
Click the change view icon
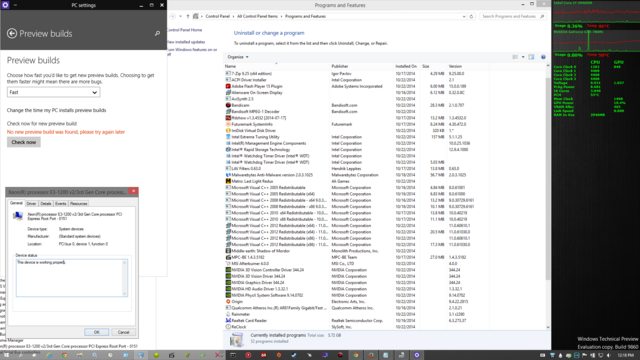coord(515,57)
